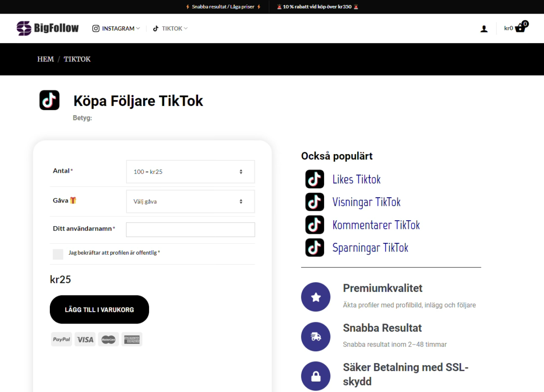Select the Visa payment icon
The height and width of the screenshot is (392, 544).
click(85, 339)
